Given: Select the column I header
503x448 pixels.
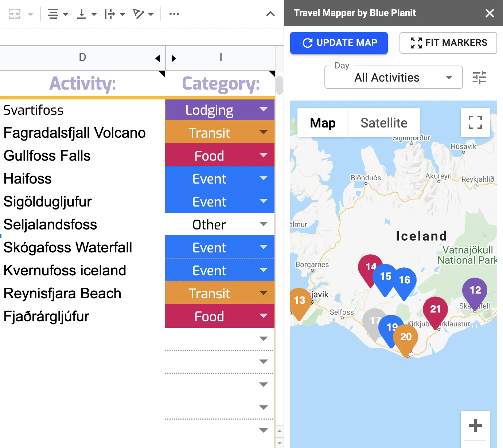Looking at the screenshot, I should [x=221, y=58].
